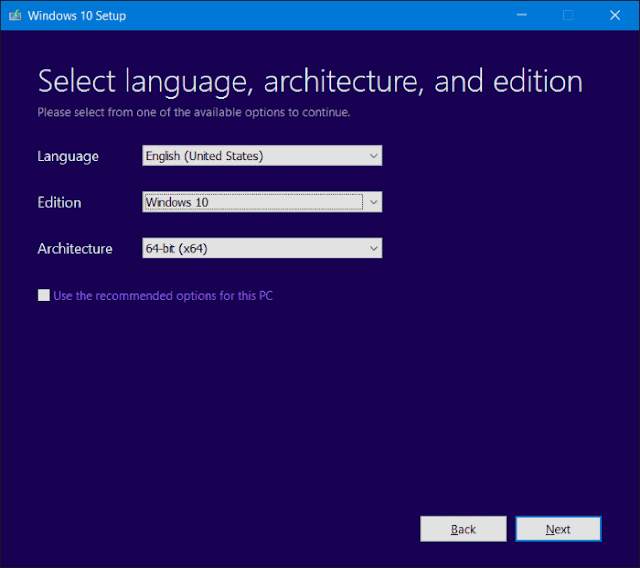Viewport: 640px width, 568px height.
Task: Click the 'Select language, architecture, and edition' heading
Action: coord(310,82)
